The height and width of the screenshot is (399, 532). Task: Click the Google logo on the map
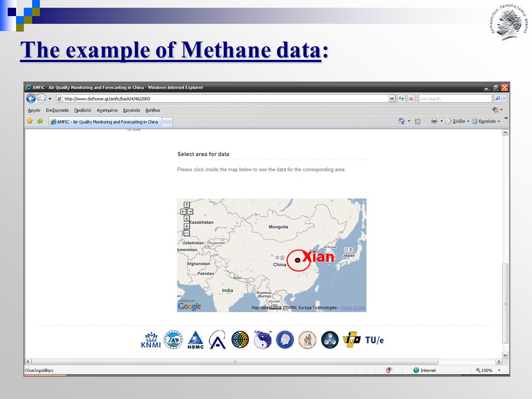[x=190, y=306]
